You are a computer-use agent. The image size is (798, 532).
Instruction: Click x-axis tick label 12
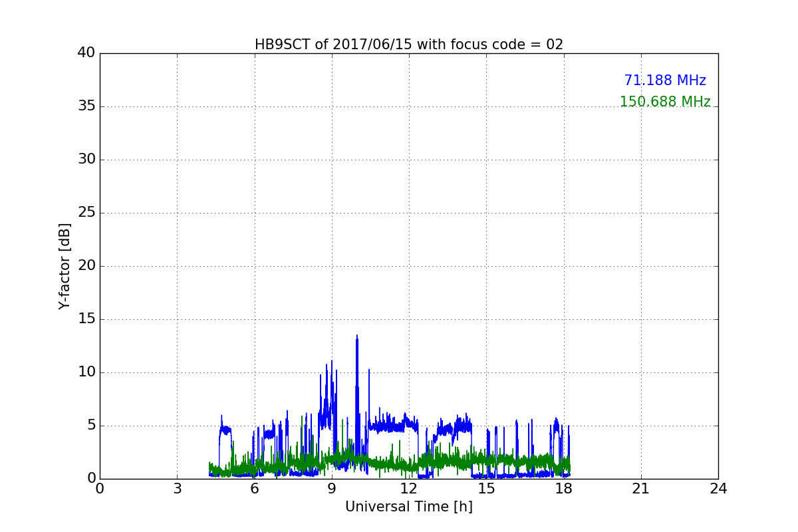409,489
